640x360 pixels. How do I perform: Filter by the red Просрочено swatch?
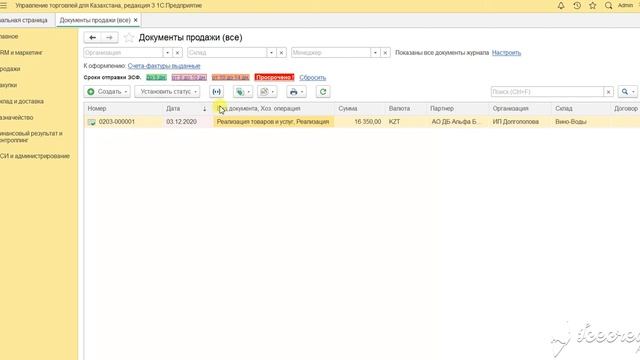(274, 78)
